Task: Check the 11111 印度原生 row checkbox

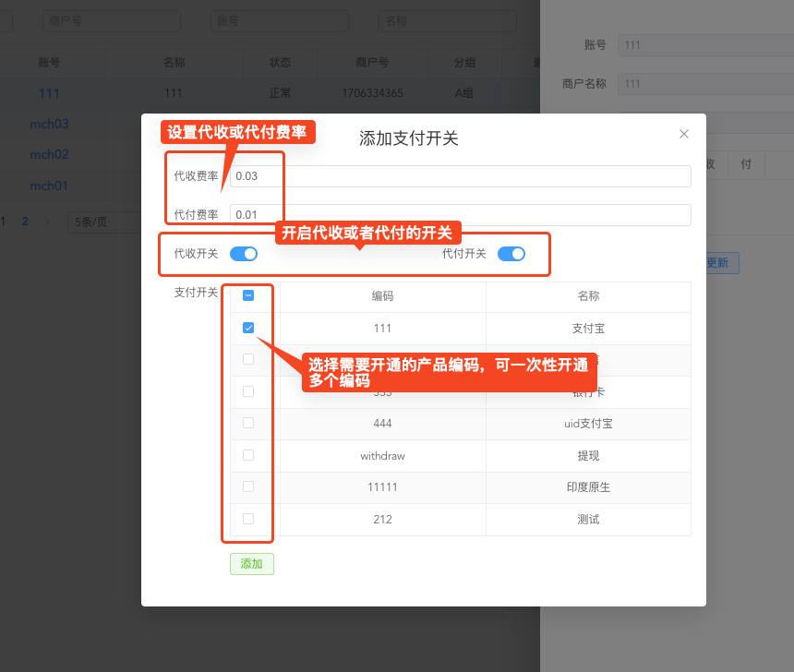Action: (247, 486)
